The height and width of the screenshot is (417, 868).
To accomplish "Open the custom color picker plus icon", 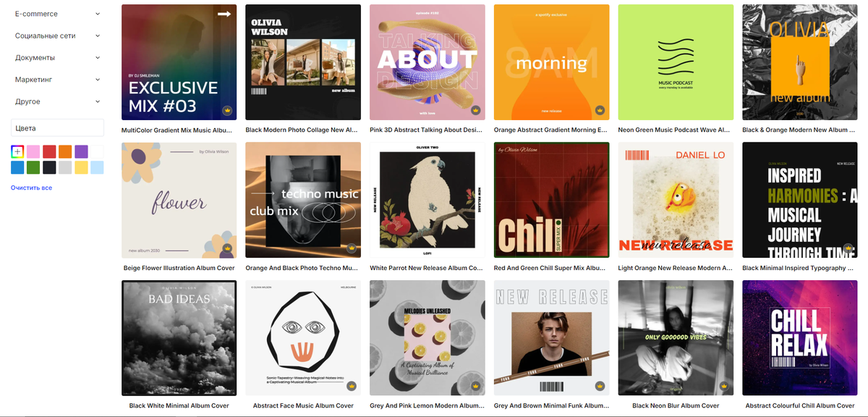I will (x=17, y=151).
